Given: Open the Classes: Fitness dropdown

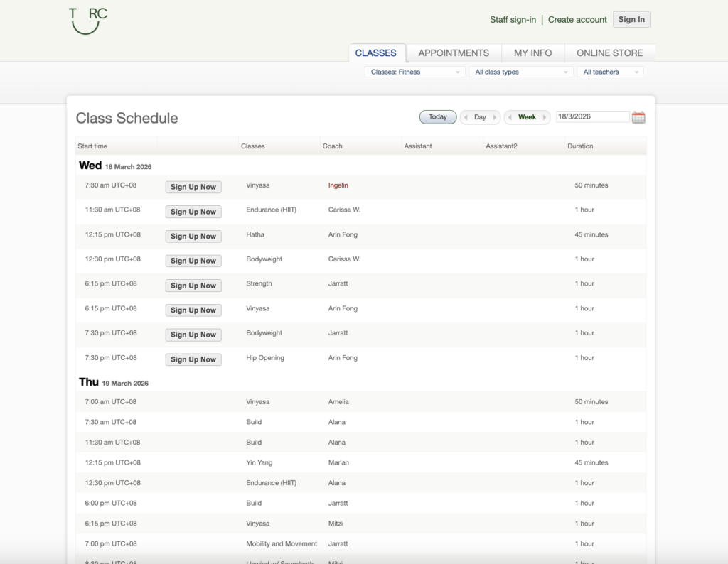Looking at the screenshot, I should click(x=415, y=72).
